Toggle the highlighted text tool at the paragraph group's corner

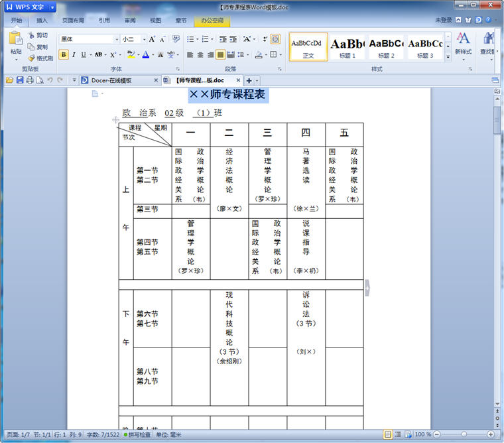275,39
